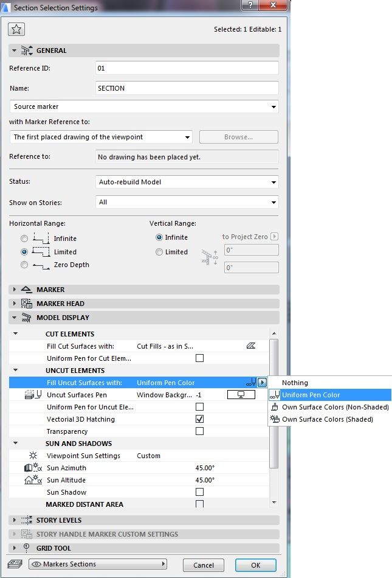This screenshot has width=392, height=578.
Task: Enable the Transparency checkbox
Action: click(x=199, y=431)
